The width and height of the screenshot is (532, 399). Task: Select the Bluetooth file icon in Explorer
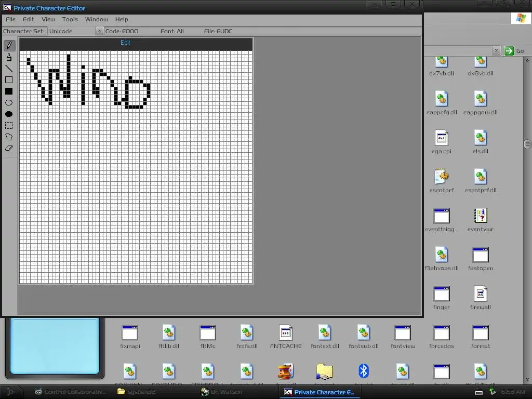(x=363, y=371)
